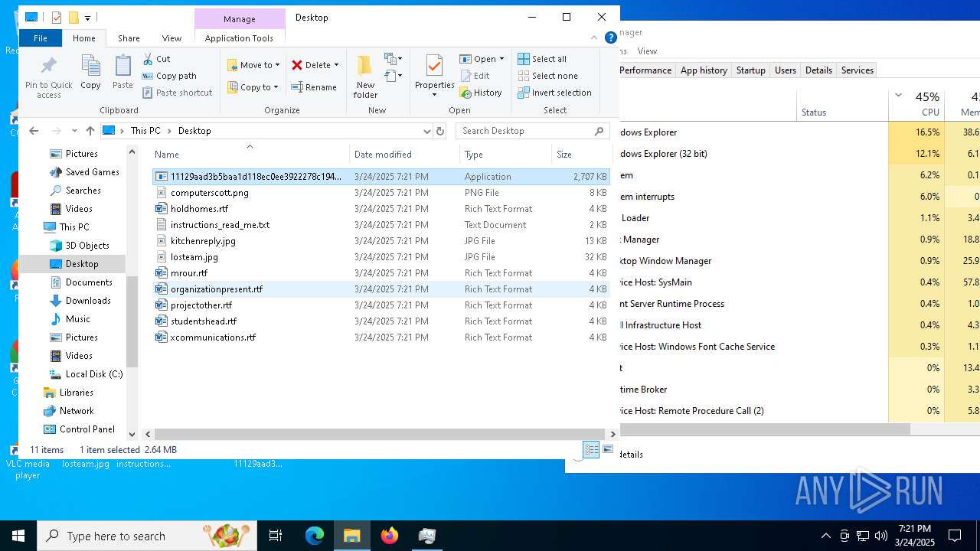Click Pin to Quick access icon
The height and width of the screenshot is (551, 980).
(x=49, y=77)
